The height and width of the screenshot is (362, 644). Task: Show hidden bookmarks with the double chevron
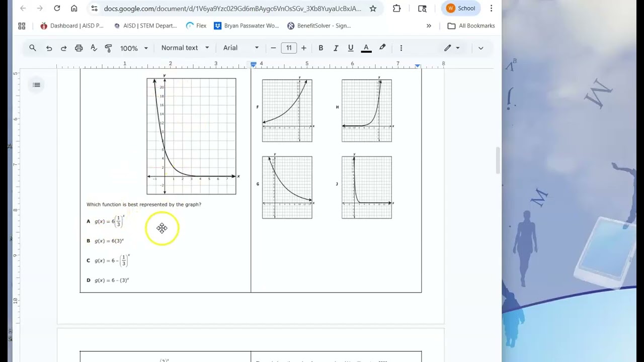click(x=429, y=26)
